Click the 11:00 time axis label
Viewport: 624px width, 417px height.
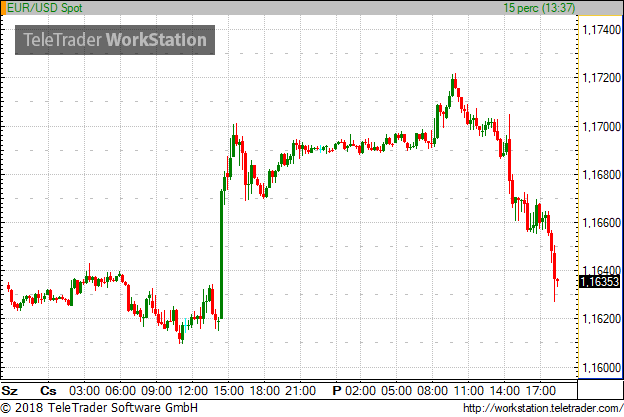[469, 391]
